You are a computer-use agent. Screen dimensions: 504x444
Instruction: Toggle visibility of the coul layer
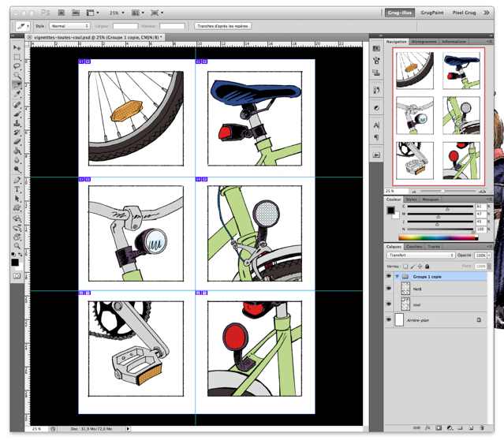[x=389, y=303]
